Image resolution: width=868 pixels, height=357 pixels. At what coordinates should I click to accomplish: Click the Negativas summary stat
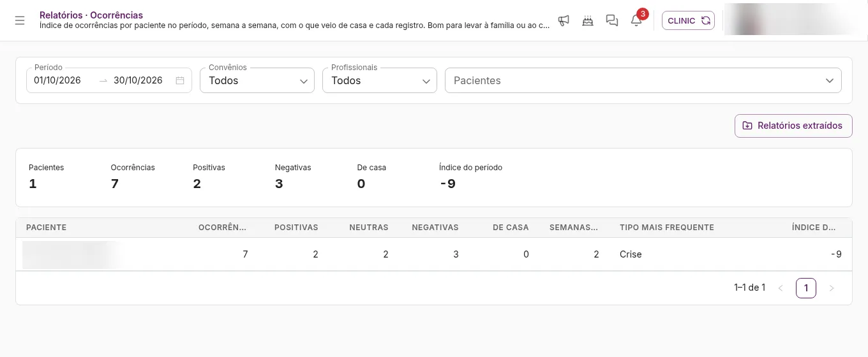point(293,177)
